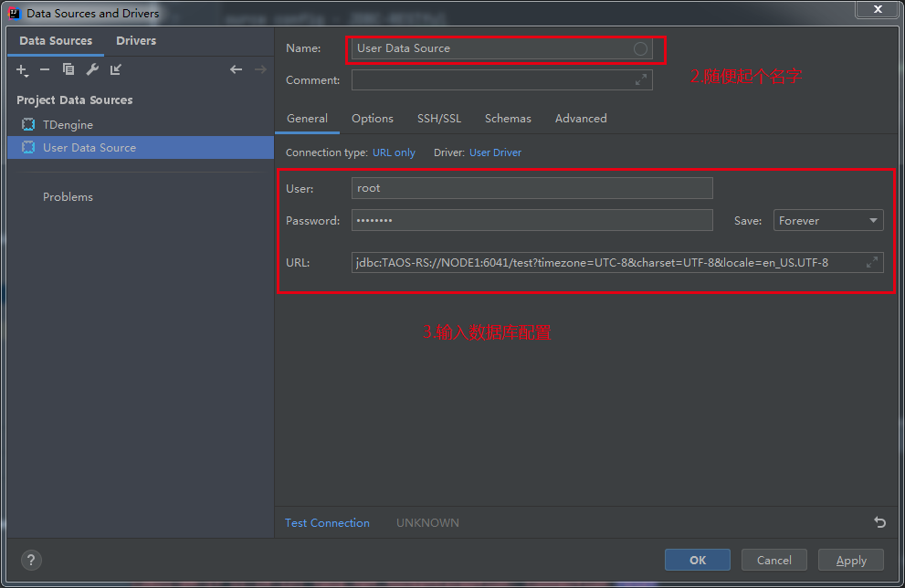Add a new data source with the plus icon
Screen dimensions: 905x588
coord(21,69)
